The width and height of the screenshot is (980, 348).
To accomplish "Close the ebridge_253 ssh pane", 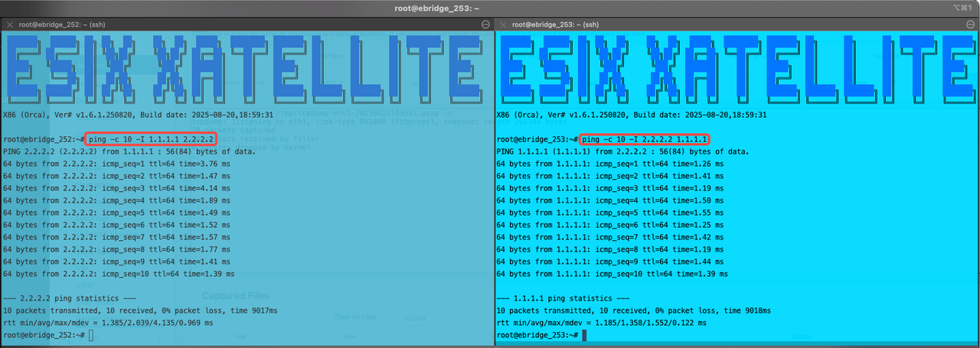I will coord(503,24).
